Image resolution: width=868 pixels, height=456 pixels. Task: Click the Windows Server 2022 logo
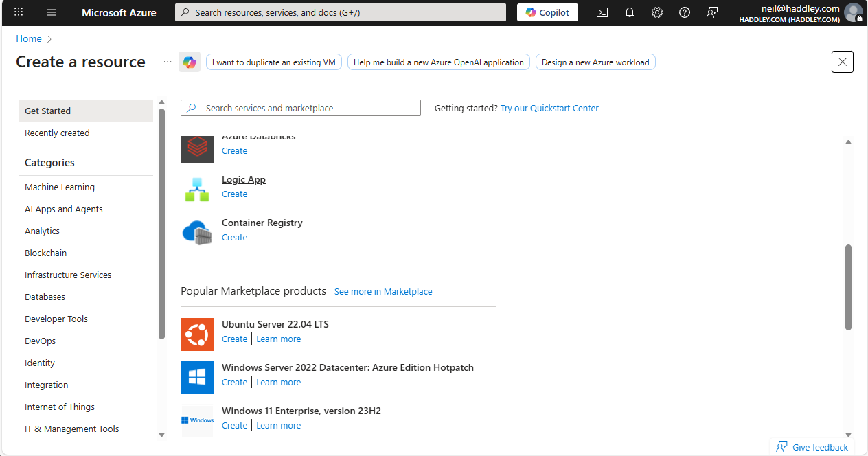[x=197, y=378]
